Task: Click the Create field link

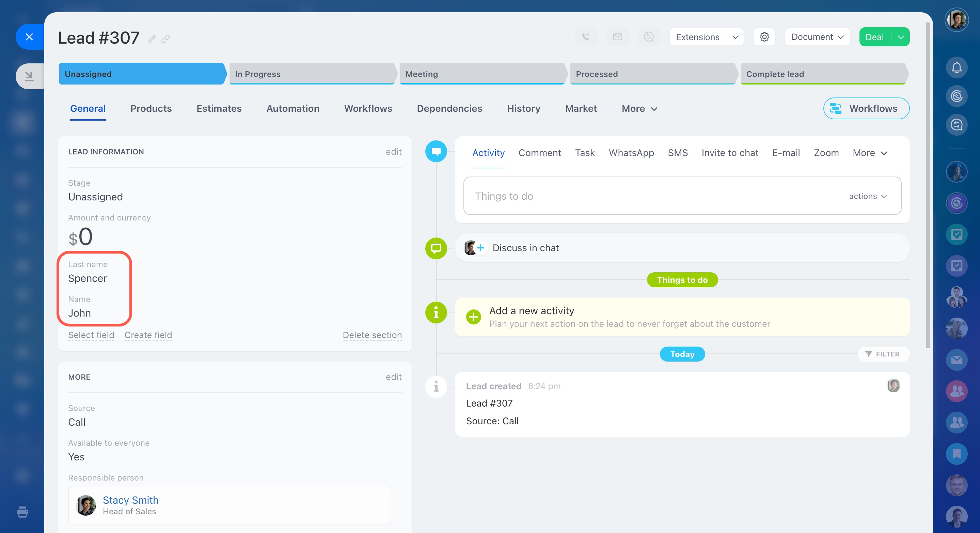Action: (x=148, y=335)
